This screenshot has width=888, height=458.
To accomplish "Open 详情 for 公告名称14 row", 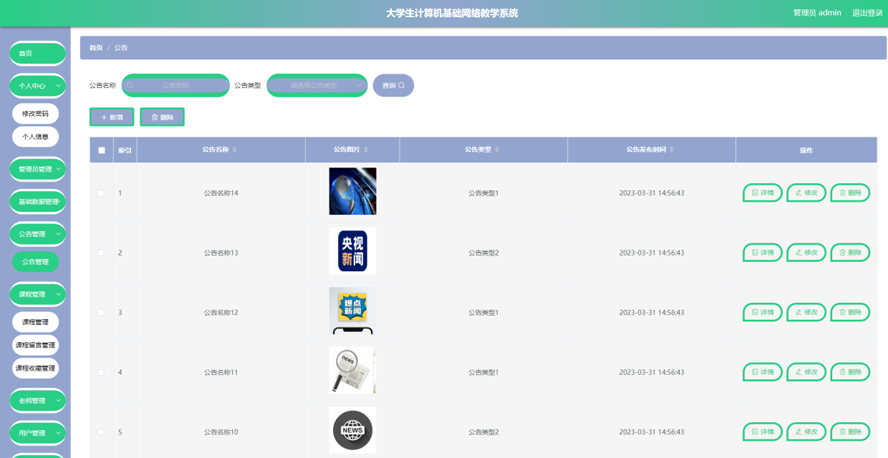I will 762,193.
